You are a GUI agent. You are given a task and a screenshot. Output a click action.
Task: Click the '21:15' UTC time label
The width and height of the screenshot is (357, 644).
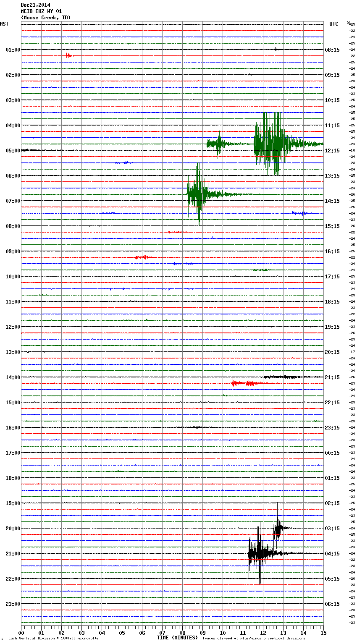click(332, 377)
